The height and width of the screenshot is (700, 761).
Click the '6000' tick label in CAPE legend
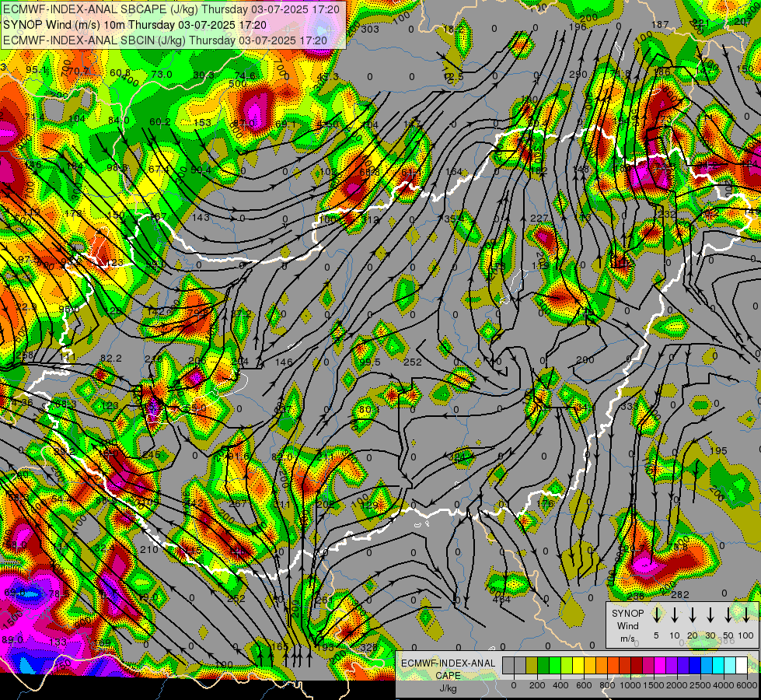747,685
